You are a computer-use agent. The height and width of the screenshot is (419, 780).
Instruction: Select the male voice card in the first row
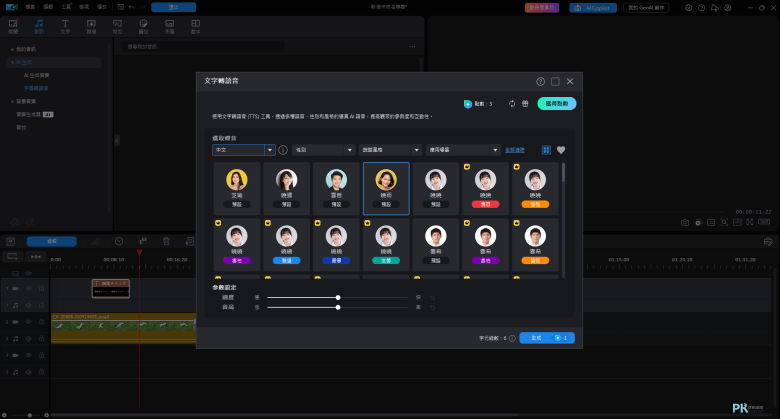[336, 189]
